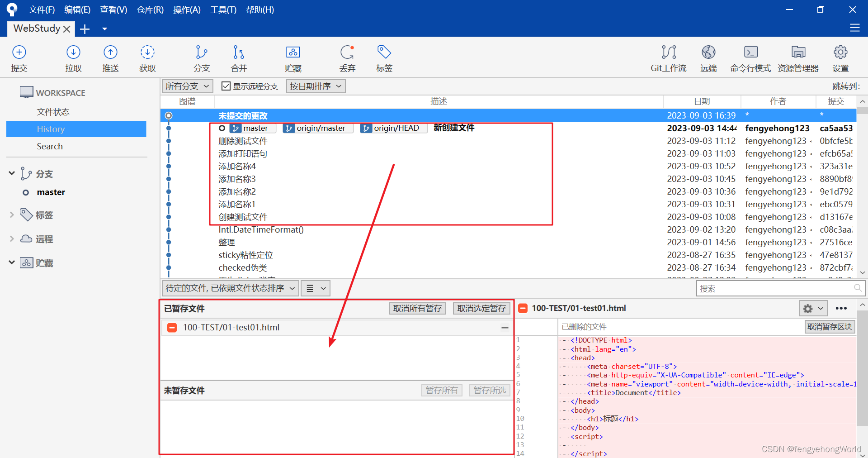Image resolution: width=868 pixels, height=458 pixels.
Task: Open the 仓库(R) menu
Action: pos(150,10)
